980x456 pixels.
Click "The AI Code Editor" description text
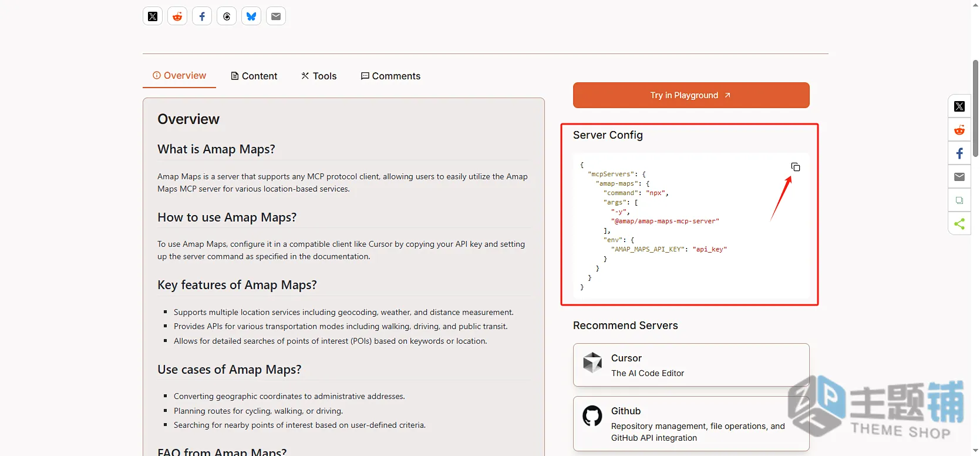point(648,373)
